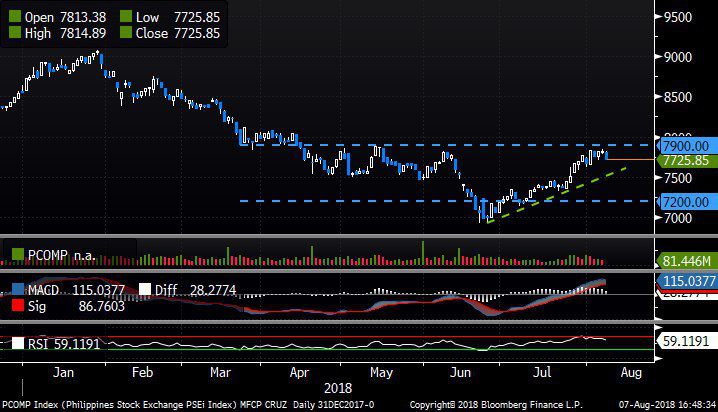Select the 7900.00 resistance level label
718x412 pixels.
[x=685, y=146]
